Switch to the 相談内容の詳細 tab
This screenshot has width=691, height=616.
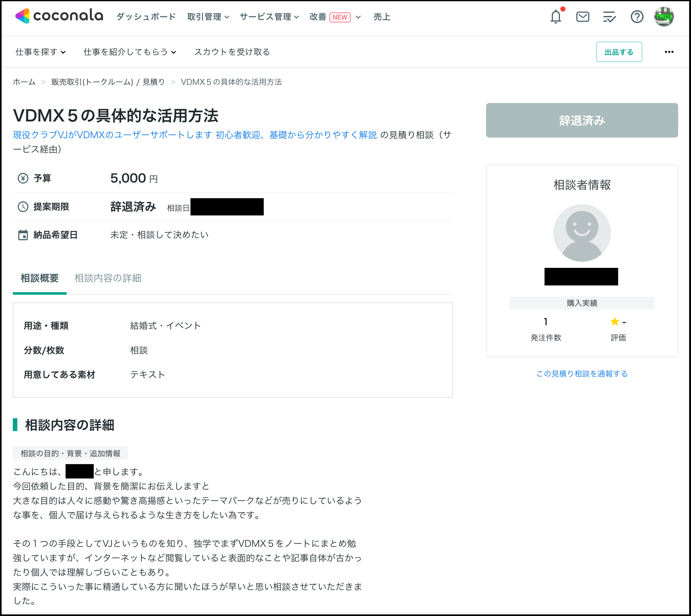click(108, 278)
